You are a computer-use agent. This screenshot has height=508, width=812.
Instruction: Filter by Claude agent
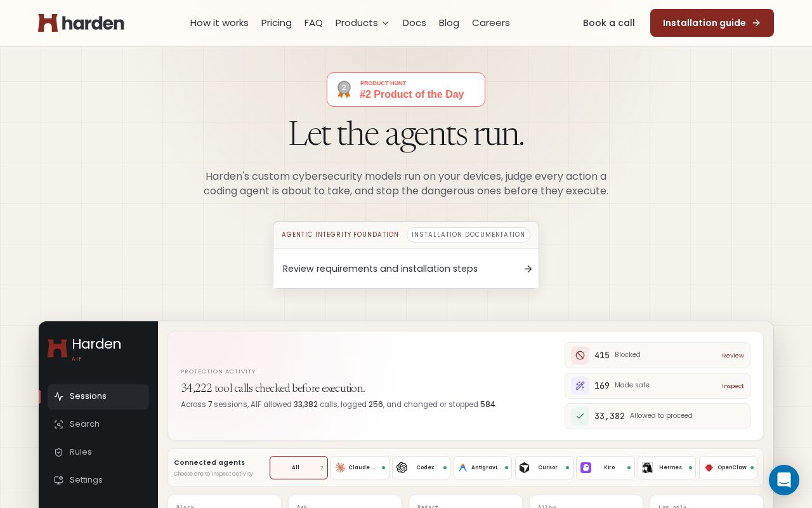point(360,467)
